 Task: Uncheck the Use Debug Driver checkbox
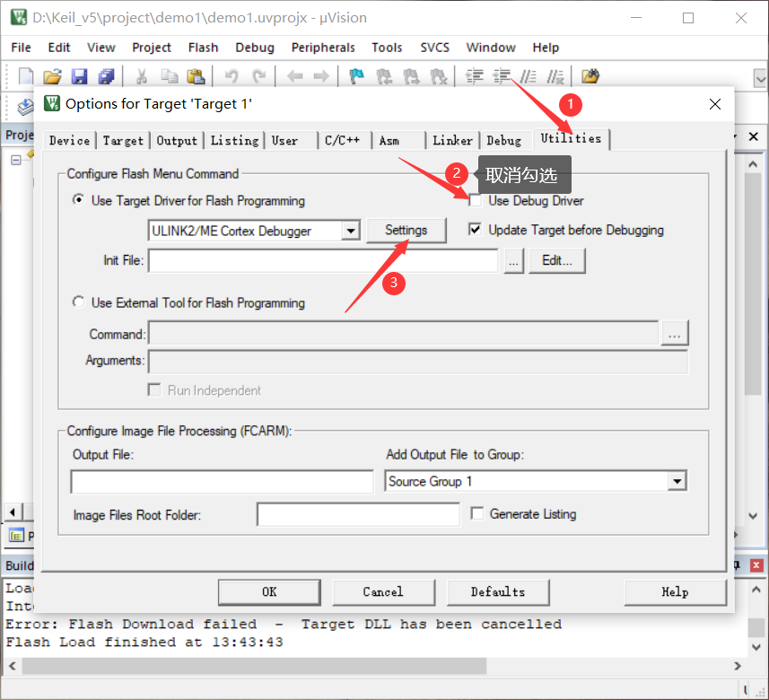point(475,200)
